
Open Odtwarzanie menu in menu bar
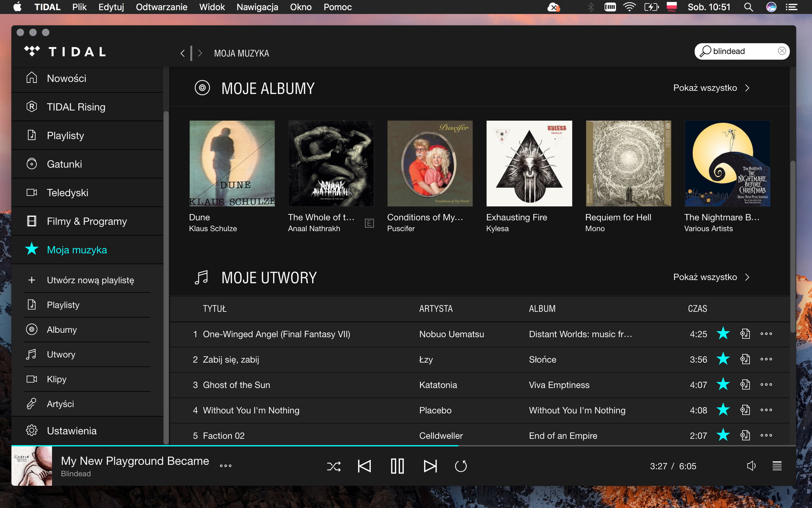pyautogui.click(x=161, y=7)
